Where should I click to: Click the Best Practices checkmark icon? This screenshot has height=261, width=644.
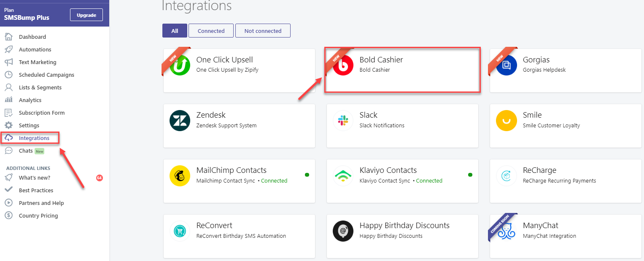click(x=8, y=190)
